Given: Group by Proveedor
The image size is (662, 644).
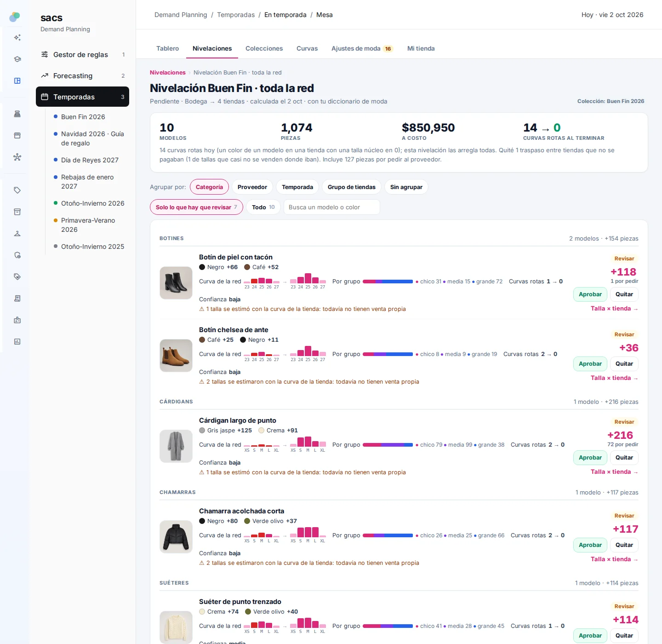Looking at the screenshot, I should point(252,187).
